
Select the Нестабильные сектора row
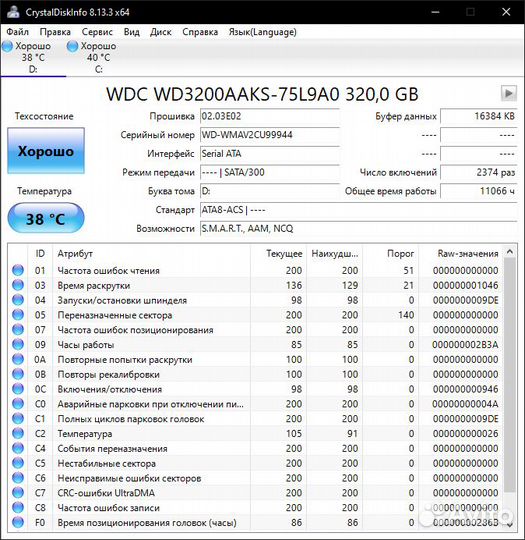255,463
